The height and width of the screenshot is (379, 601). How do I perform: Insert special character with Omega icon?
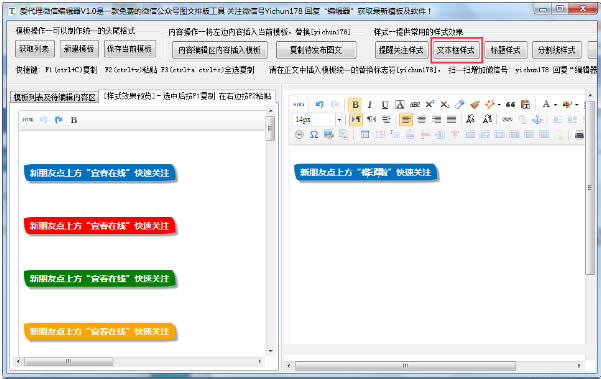[x=314, y=135]
